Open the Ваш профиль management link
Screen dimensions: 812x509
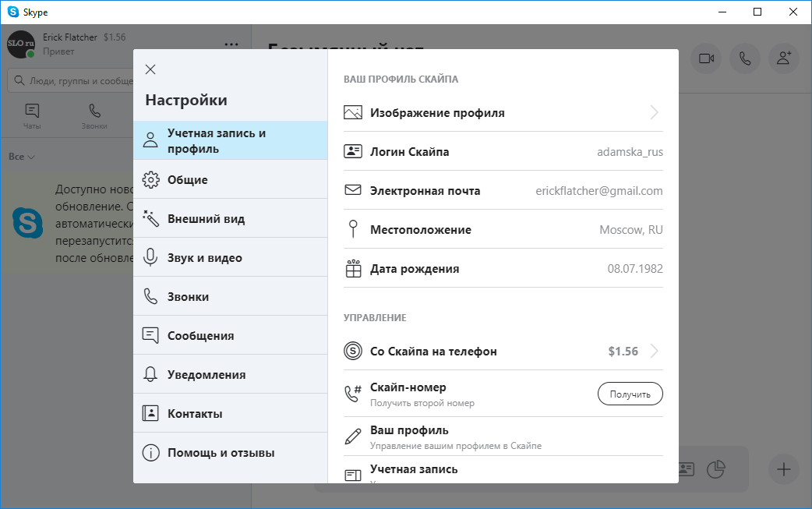click(503, 437)
